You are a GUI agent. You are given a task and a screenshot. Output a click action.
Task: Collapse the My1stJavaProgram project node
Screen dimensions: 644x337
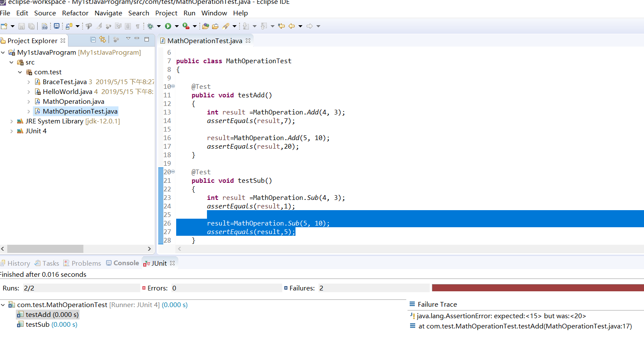pos(3,53)
